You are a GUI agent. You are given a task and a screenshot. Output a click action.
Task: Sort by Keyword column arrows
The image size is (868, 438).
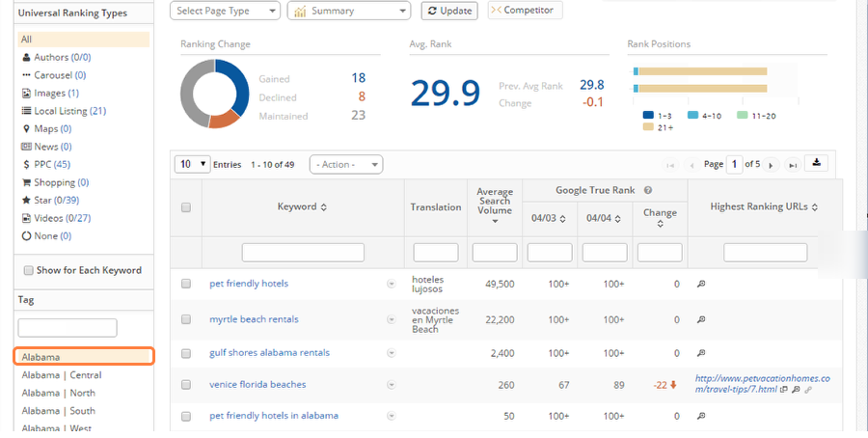(x=324, y=207)
